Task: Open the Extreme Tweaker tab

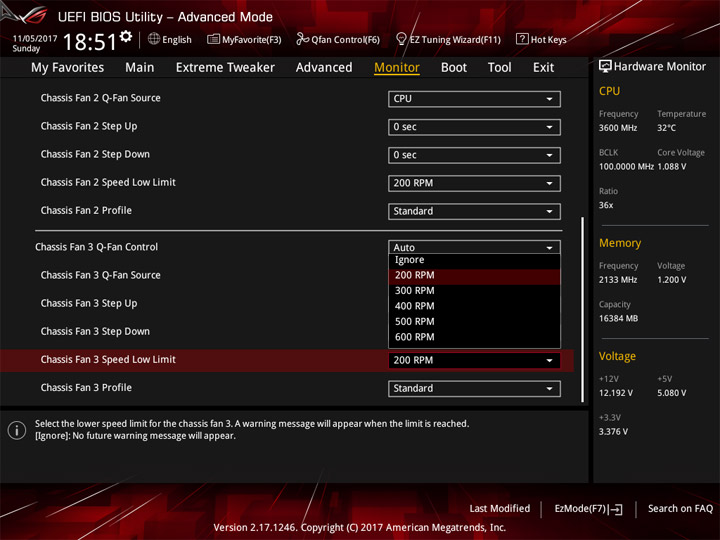Action: point(225,68)
